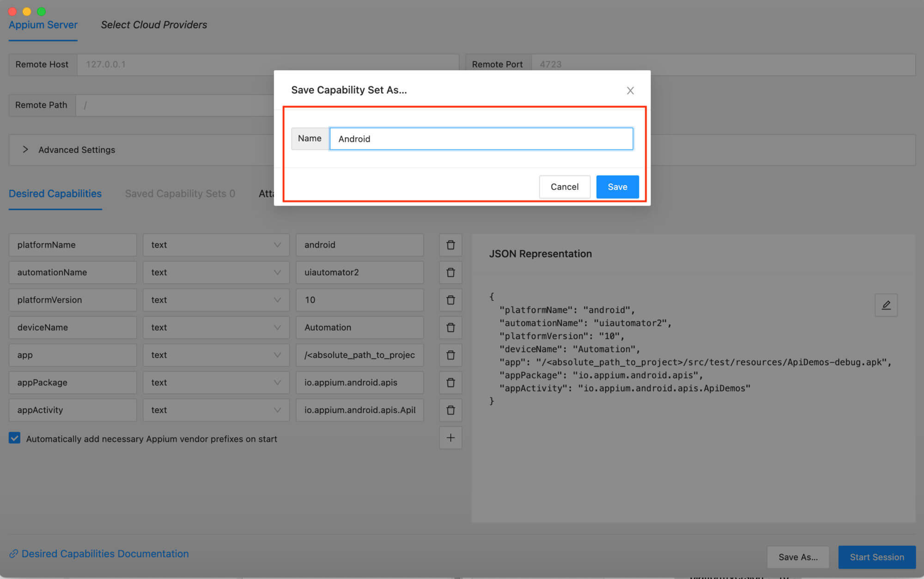The image size is (924, 579).
Task: Cancel saving the capability set
Action: 564,187
